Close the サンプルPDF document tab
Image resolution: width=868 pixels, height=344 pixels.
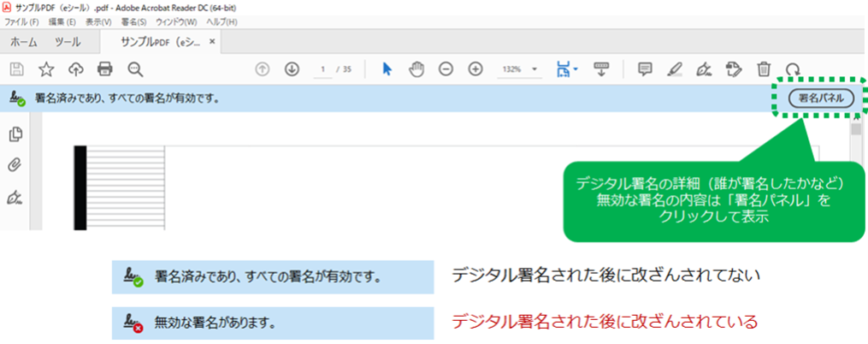pyautogui.click(x=212, y=41)
